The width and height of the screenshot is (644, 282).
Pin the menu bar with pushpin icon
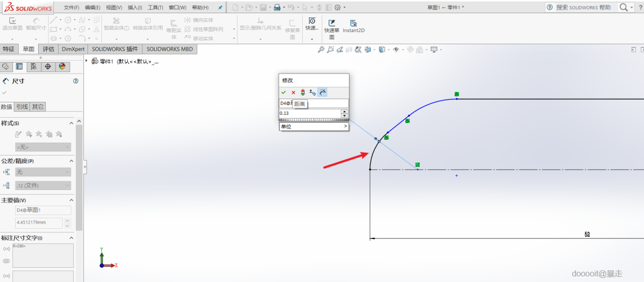(x=220, y=8)
